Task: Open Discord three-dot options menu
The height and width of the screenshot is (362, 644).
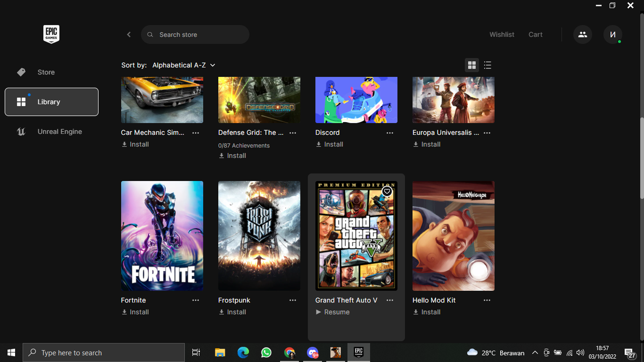Action: point(390,133)
